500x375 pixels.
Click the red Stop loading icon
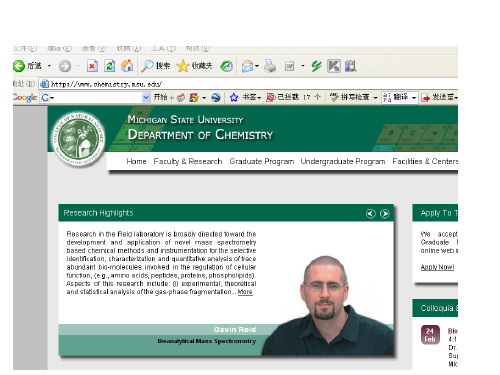(92, 66)
